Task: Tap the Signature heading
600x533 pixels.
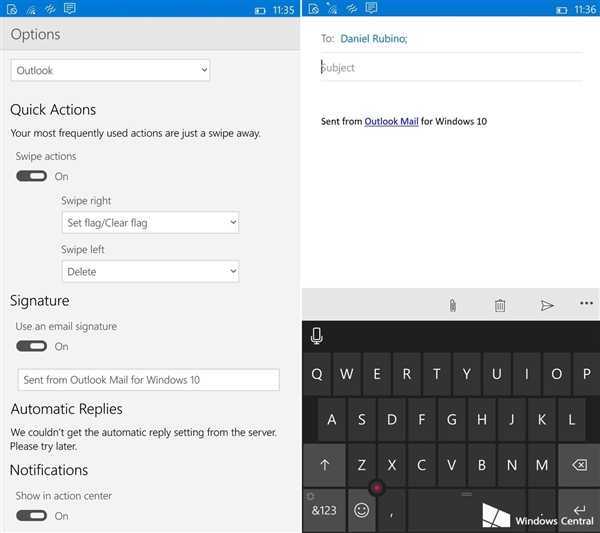Action: 39,301
